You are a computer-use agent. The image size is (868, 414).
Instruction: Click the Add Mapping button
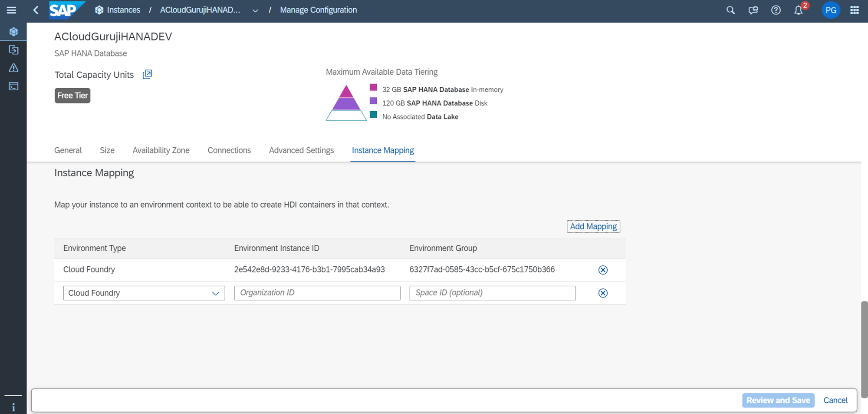click(x=593, y=226)
